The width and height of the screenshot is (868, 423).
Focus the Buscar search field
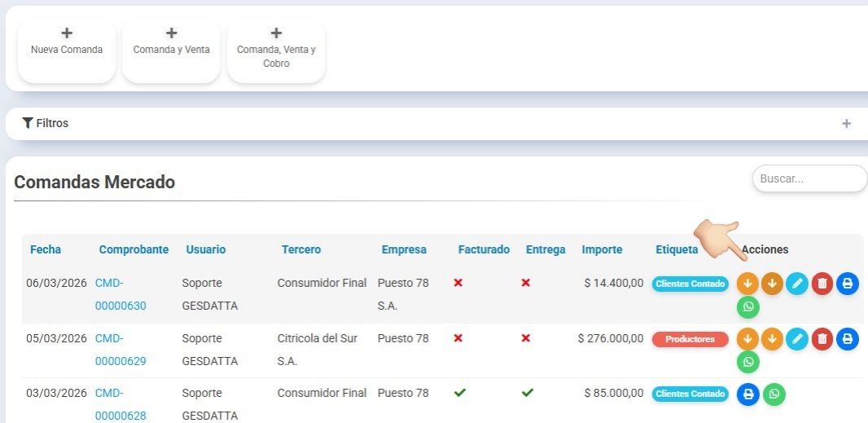809,178
